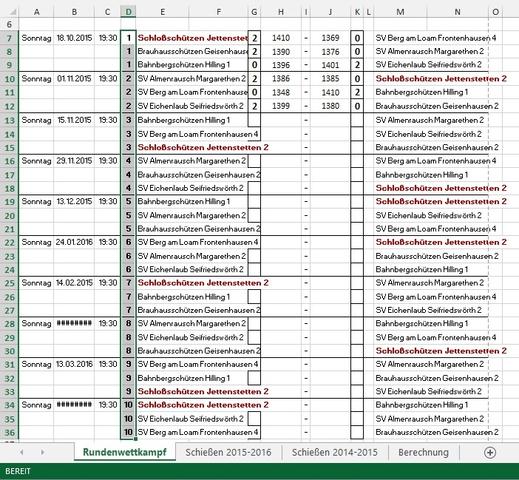This screenshot has width=519, height=480.
Task: Click Brauhausschützen Geisenhausen 2 in row 36
Action: tap(437, 432)
